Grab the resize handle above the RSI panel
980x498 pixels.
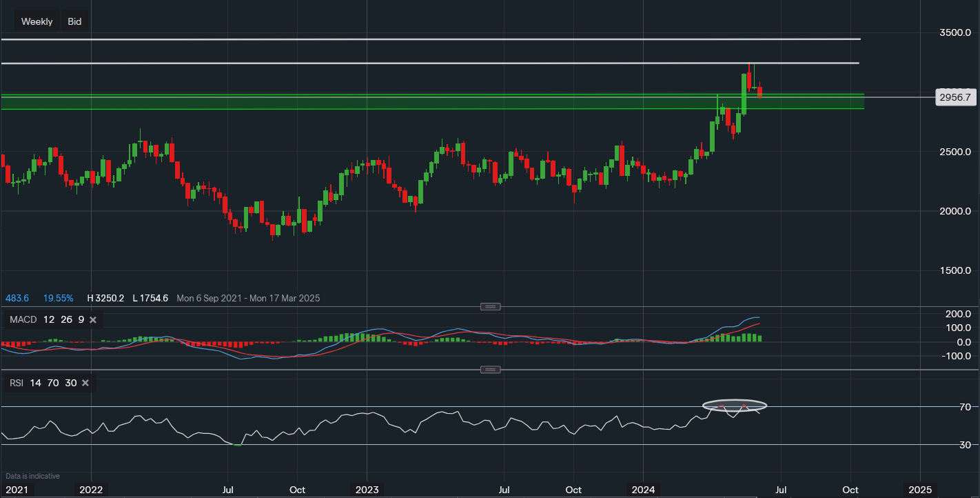[490, 370]
